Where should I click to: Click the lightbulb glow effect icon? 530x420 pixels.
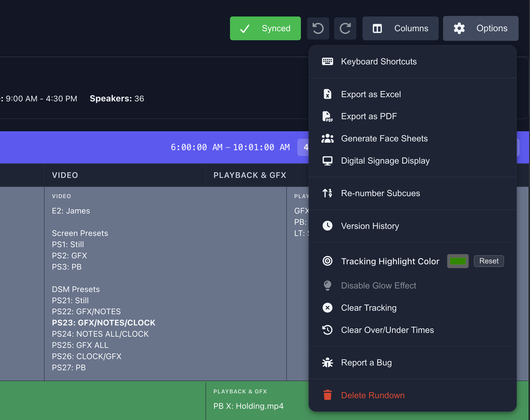tap(327, 286)
